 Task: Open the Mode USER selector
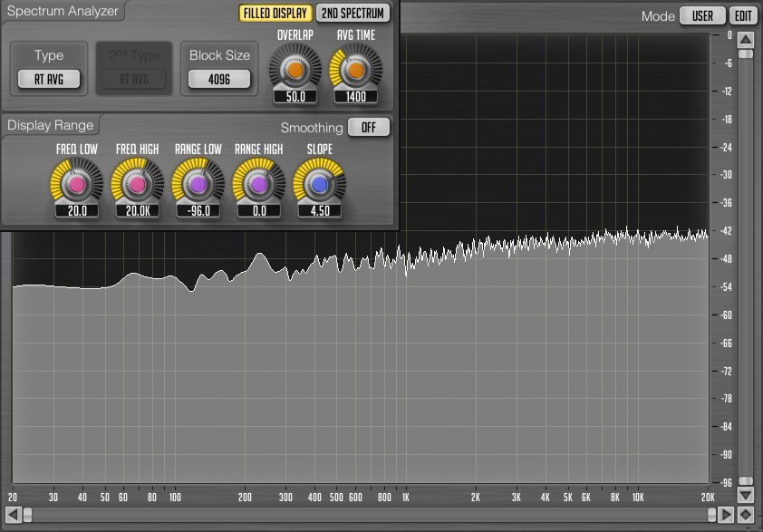pos(702,16)
